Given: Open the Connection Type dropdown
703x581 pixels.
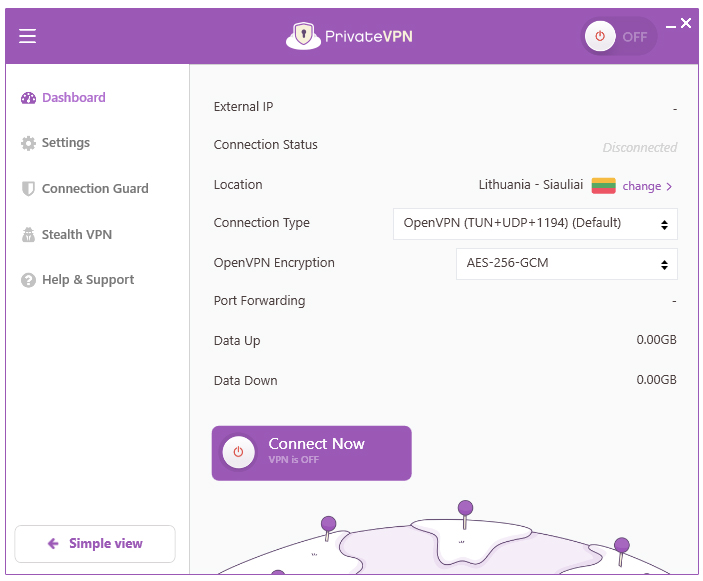Looking at the screenshot, I should [535, 223].
